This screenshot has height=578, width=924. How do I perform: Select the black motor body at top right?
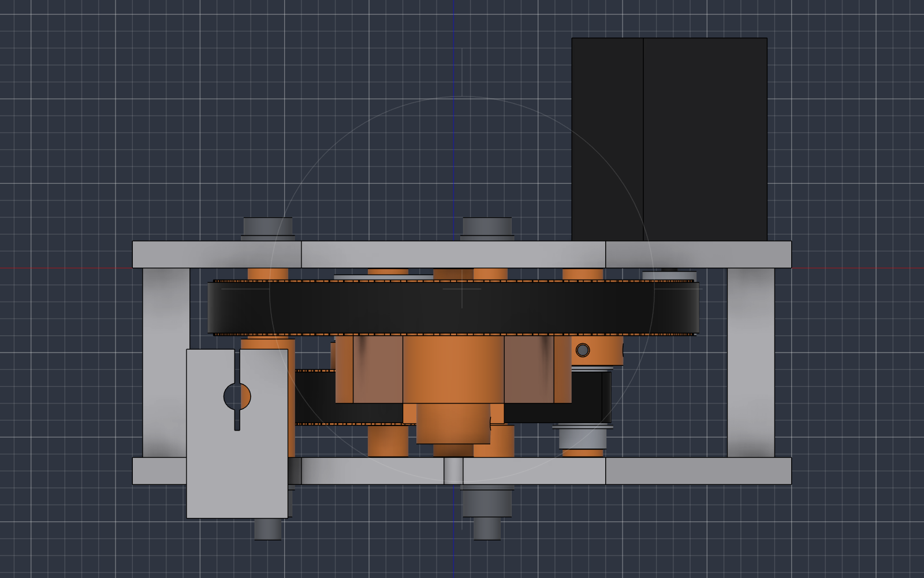pos(669,139)
